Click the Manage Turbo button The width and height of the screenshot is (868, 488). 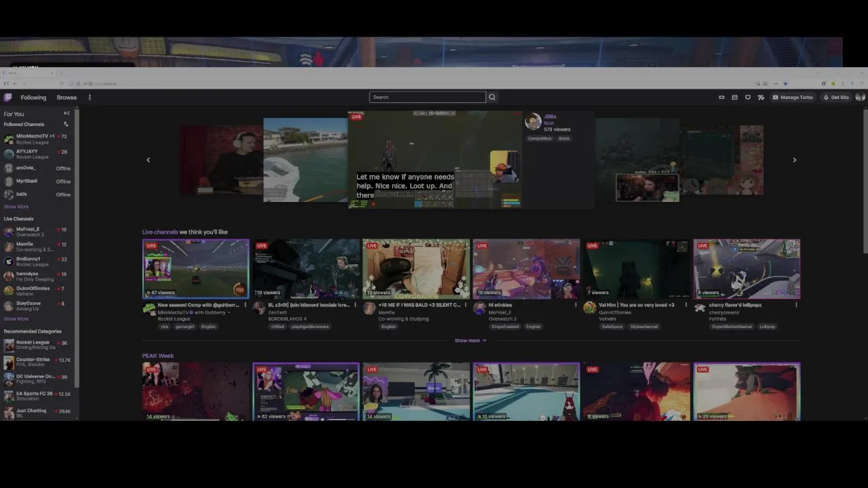point(793,97)
